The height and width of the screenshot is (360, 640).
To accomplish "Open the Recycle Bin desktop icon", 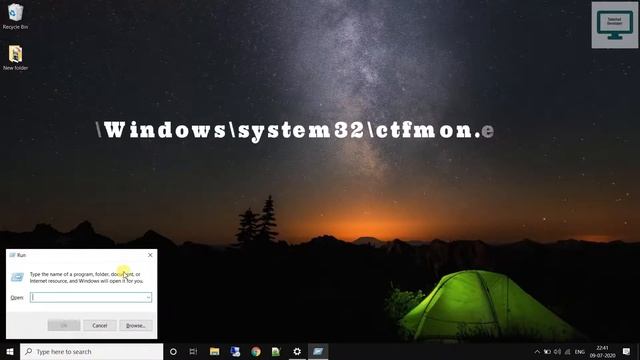I will click(15, 16).
